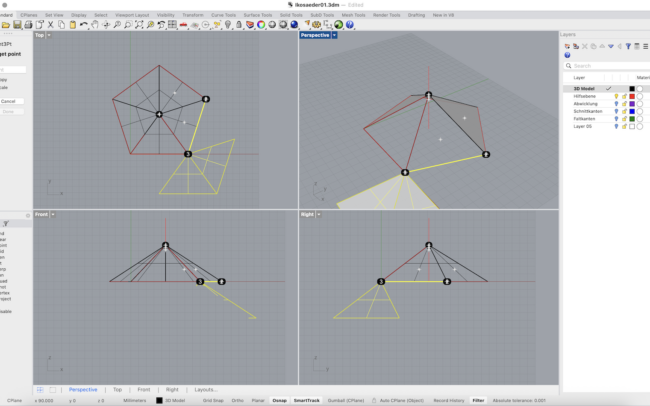Click green color swatch of Faltkanten layer

tap(632, 119)
